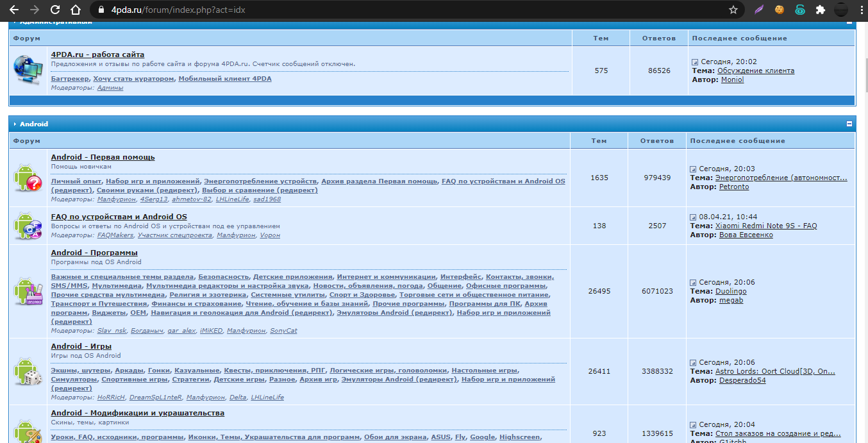This screenshot has height=443, width=868.
Task: Bookmark this page with the star icon
Action: [x=733, y=10]
